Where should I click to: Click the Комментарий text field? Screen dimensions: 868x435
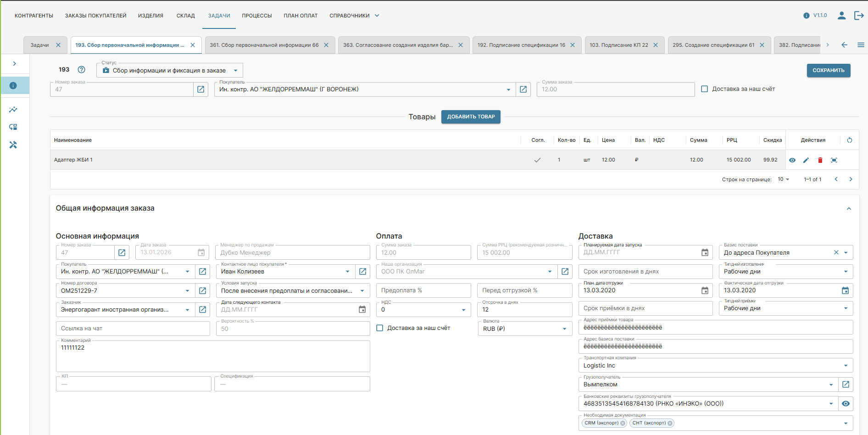pos(213,357)
